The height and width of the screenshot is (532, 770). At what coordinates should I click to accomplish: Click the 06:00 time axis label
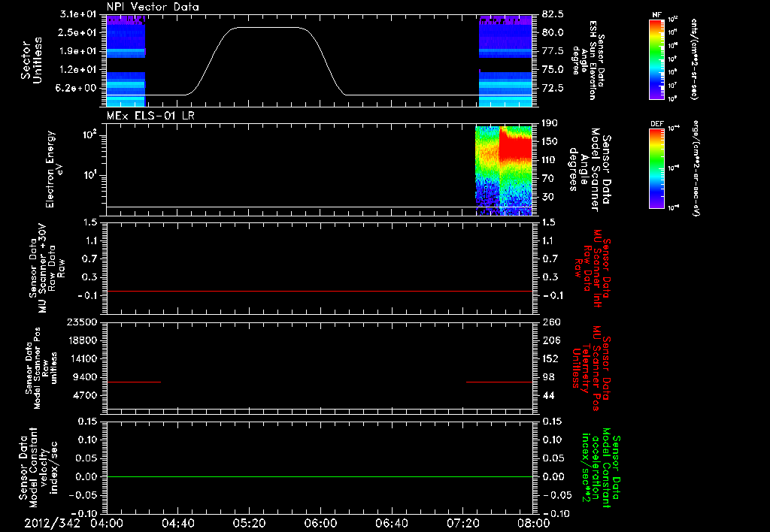[320, 523]
